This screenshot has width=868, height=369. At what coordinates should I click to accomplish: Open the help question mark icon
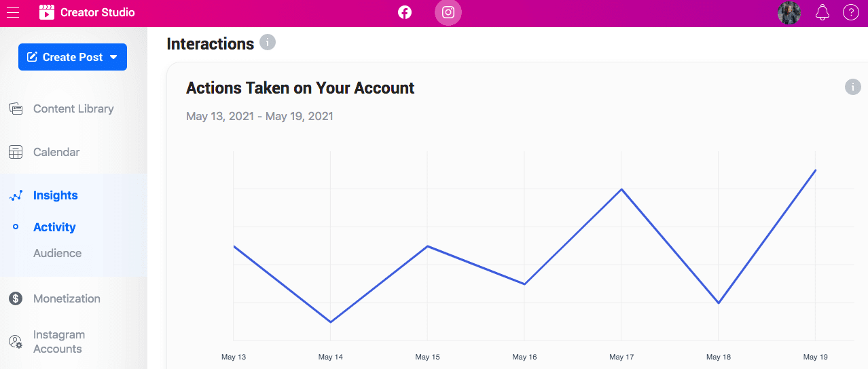click(850, 12)
